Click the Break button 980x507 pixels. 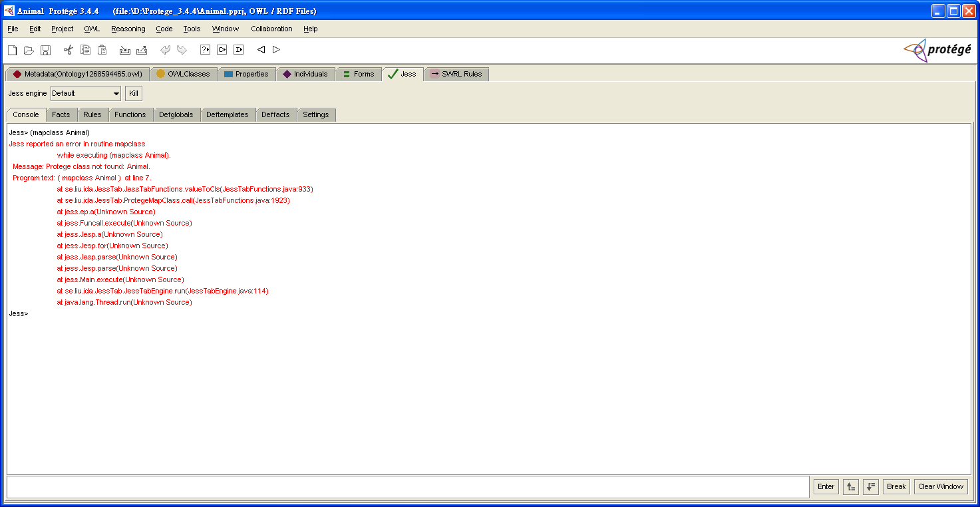896,486
